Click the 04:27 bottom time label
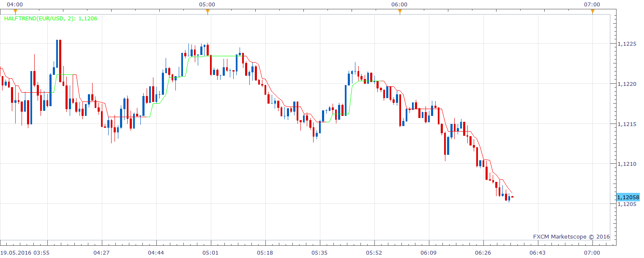The image size is (644, 258). point(101,253)
